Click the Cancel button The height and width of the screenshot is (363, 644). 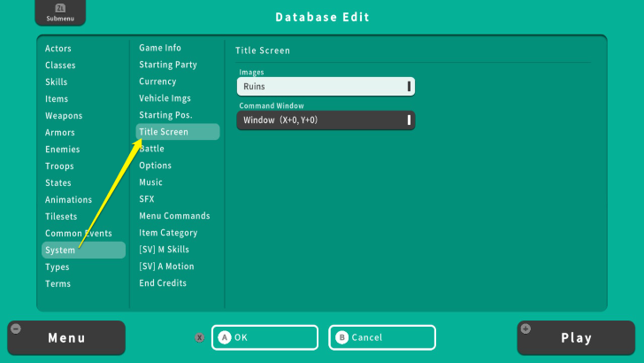point(382,337)
